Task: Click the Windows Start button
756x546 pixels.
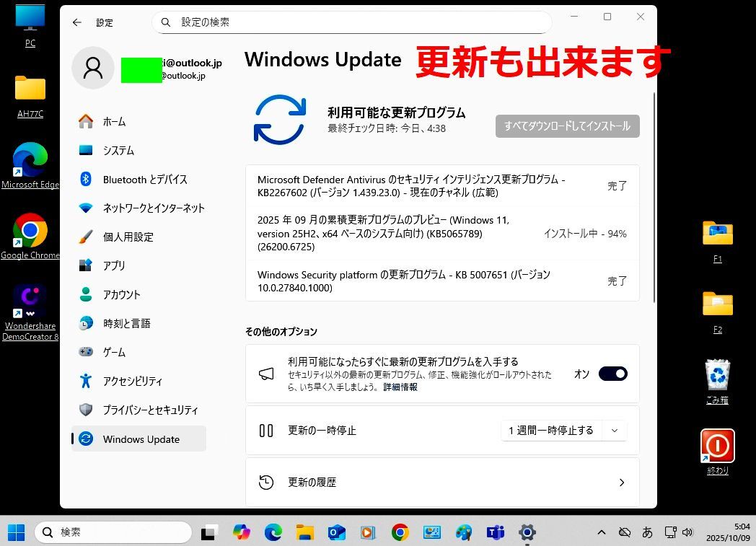Action: (x=17, y=532)
